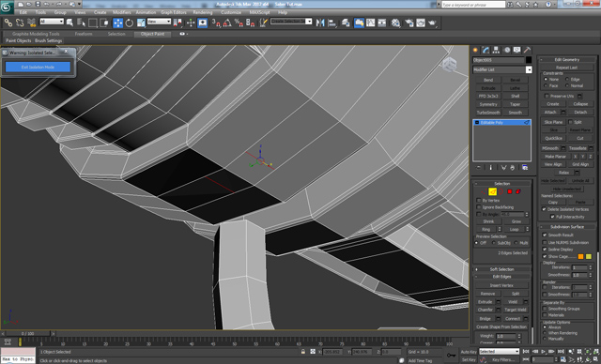
Task: Click the black object color swatch
Action: click(529, 60)
